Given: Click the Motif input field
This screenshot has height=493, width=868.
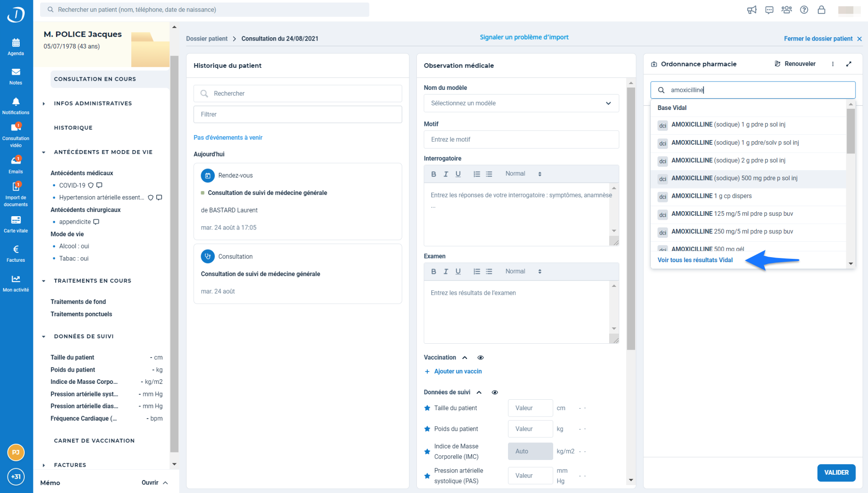Looking at the screenshot, I should (521, 140).
